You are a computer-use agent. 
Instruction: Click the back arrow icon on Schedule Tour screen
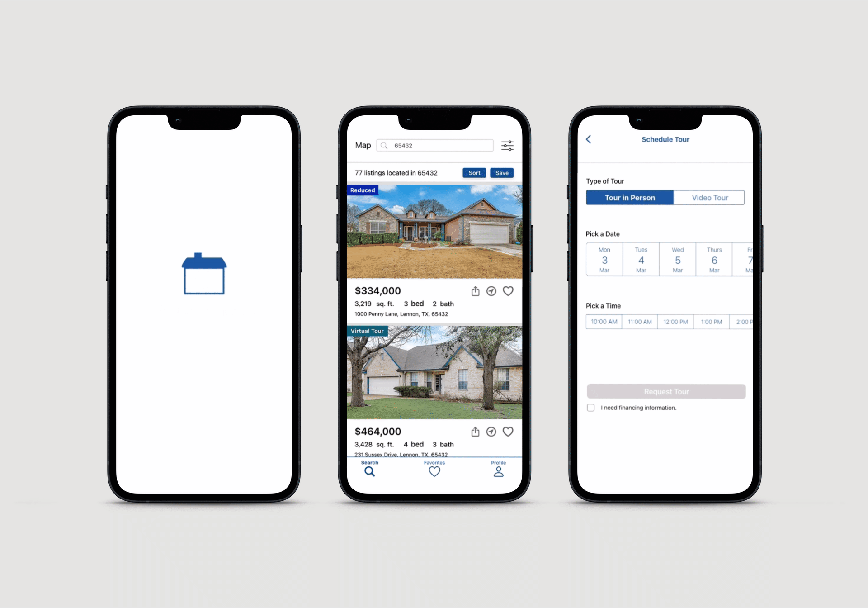tap(589, 139)
